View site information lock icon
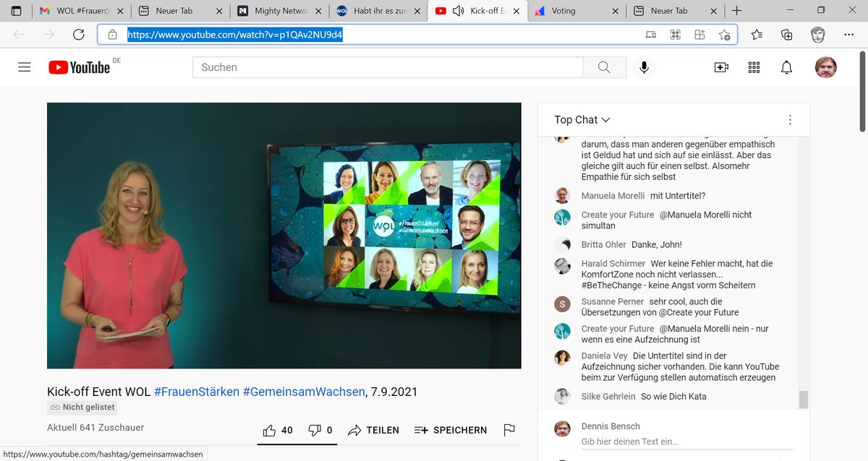The image size is (868, 461). 112,35
